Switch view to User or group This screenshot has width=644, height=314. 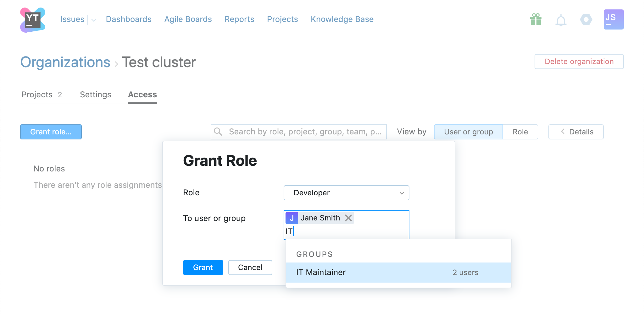tap(468, 132)
